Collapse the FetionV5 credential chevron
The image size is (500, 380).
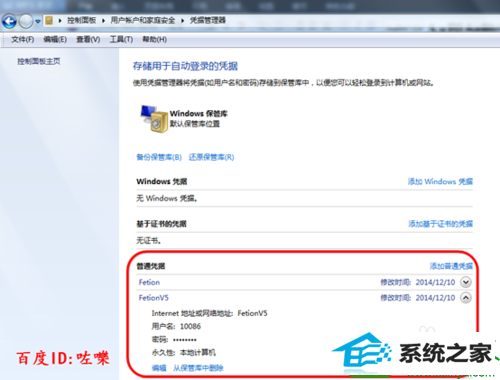click(x=466, y=298)
